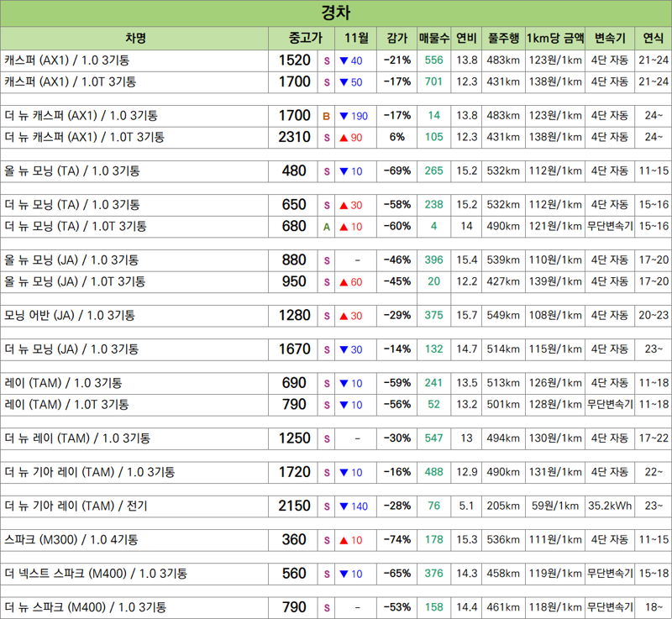This screenshot has height=619, width=672.
Task: Click the 2310 used price cell
Action: tap(294, 138)
